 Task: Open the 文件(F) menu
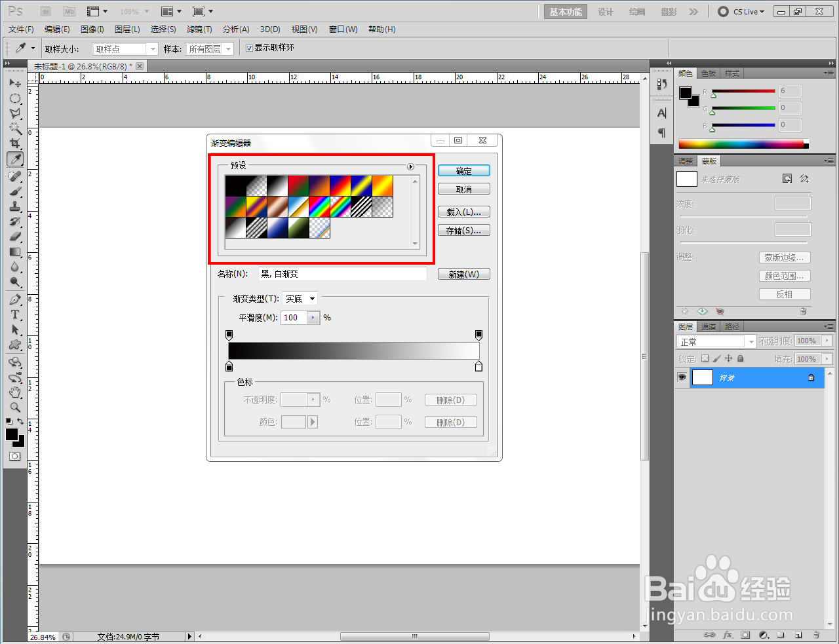[x=21, y=29]
